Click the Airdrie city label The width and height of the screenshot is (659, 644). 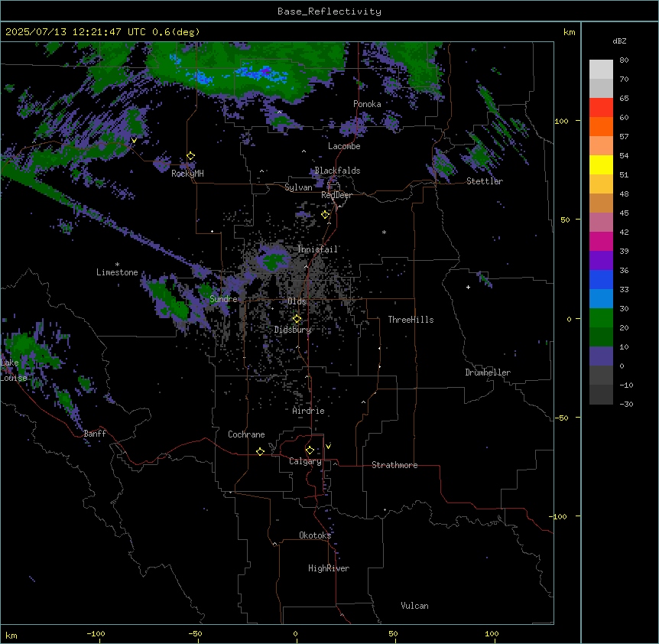coord(309,411)
